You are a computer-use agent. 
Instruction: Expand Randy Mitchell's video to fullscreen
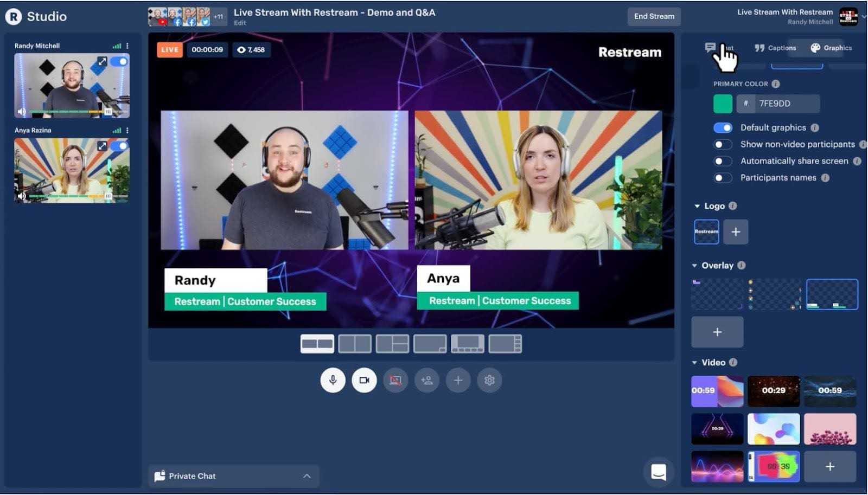[102, 62]
